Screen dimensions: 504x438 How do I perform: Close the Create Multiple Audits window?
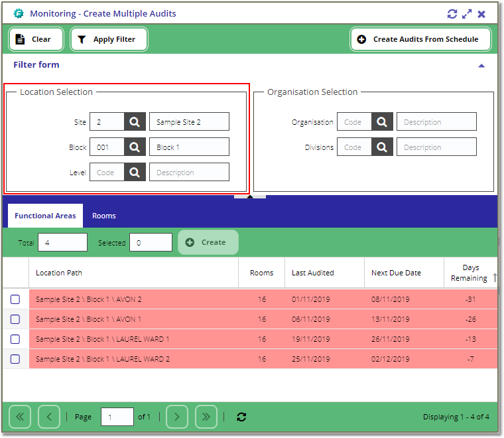click(481, 14)
